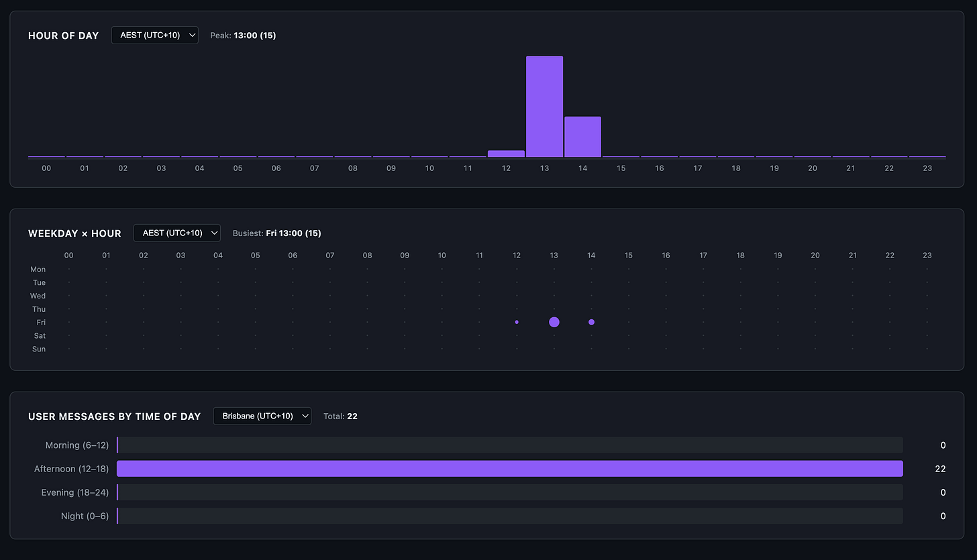Click the 'Morning (6–12)' row label
This screenshot has height=560, width=977.
pyautogui.click(x=77, y=445)
